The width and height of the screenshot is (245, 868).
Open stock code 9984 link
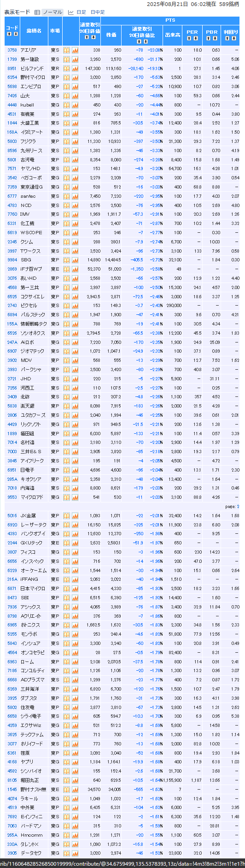(x=12, y=260)
